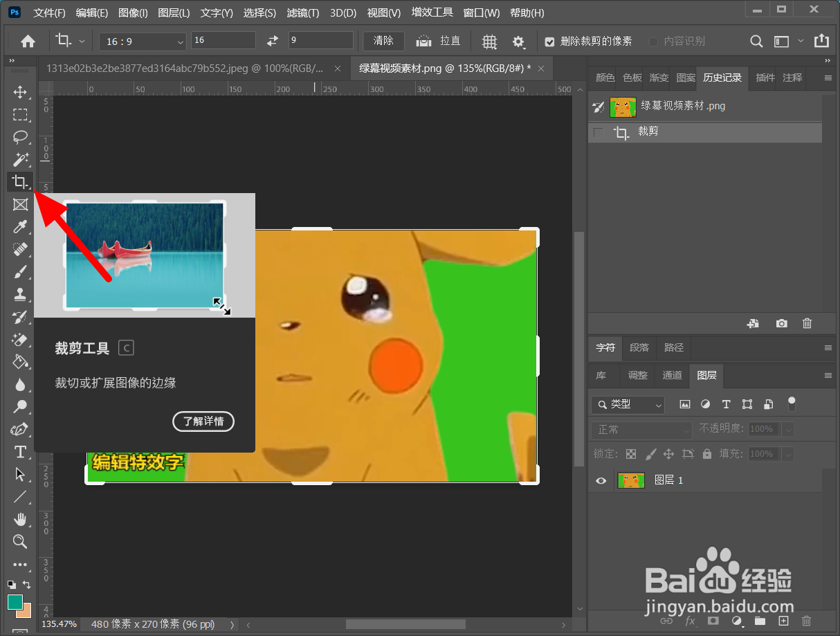
Task: Expand the opacity 不透明度 slider dropdown
Action: [x=788, y=430]
